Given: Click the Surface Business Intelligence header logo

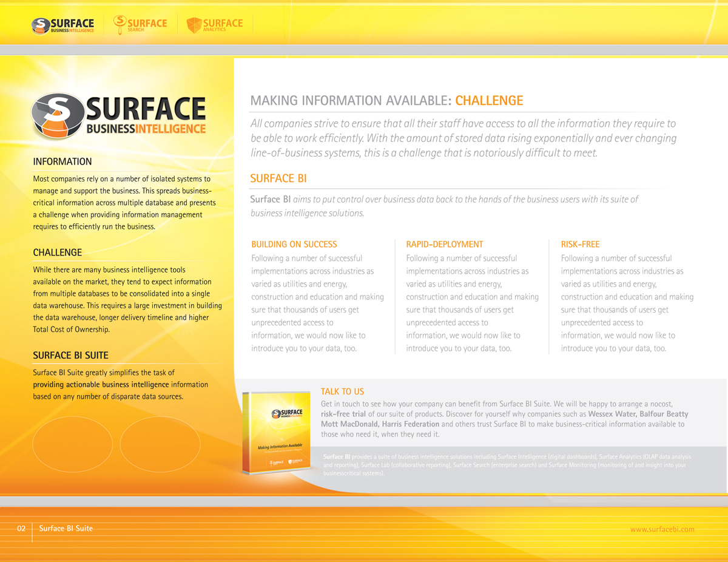Looking at the screenshot, I should pos(63,25).
